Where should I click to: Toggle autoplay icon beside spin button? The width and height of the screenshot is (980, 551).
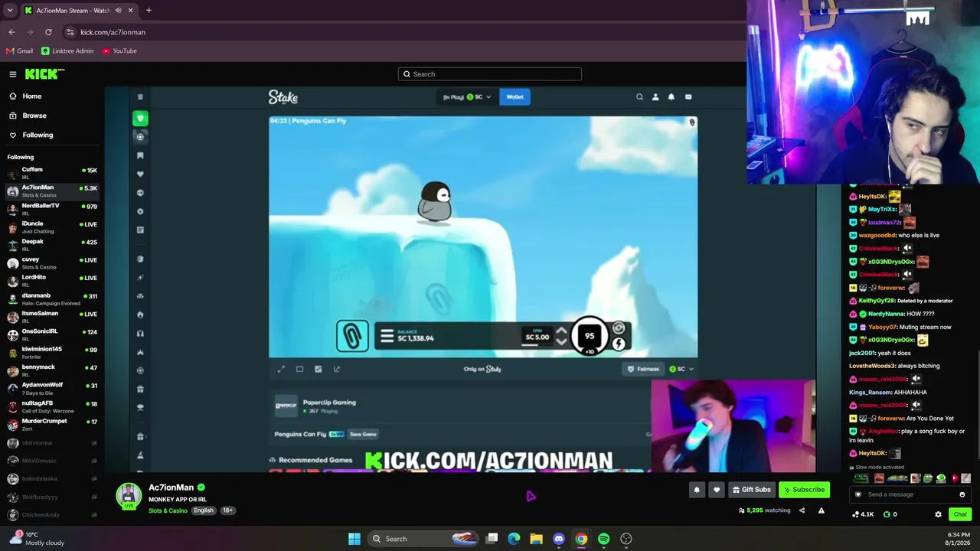tap(619, 328)
